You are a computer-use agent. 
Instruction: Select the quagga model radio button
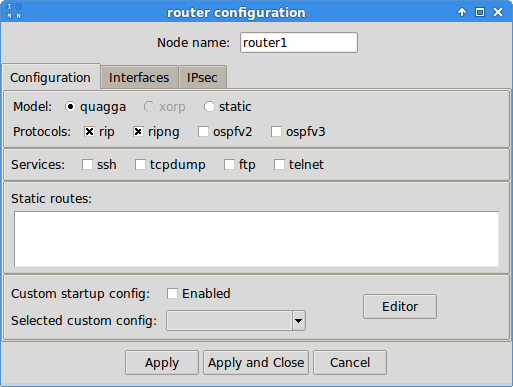click(x=70, y=107)
